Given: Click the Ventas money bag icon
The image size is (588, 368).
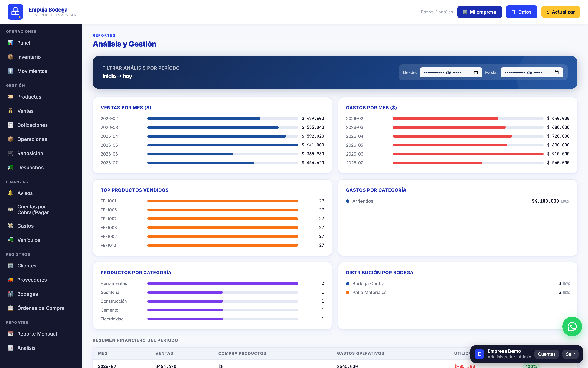Looking at the screenshot, I should point(10,111).
